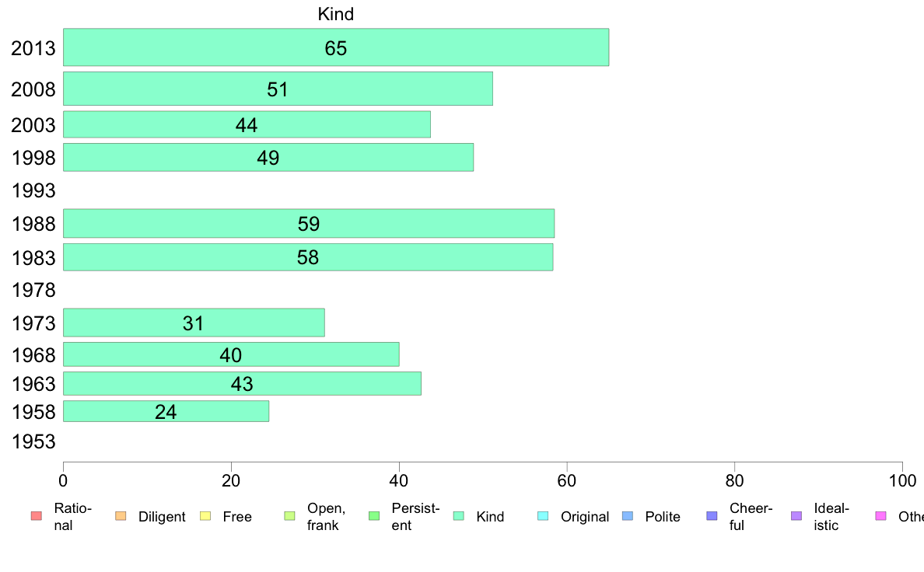
Task: Click the Original legend swatch
Action: pyautogui.click(x=544, y=516)
